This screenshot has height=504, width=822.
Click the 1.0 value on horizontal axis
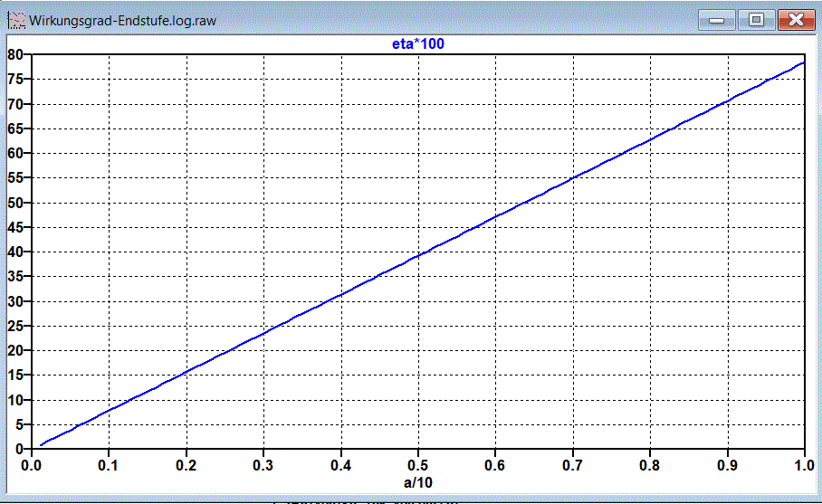coord(805,465)
